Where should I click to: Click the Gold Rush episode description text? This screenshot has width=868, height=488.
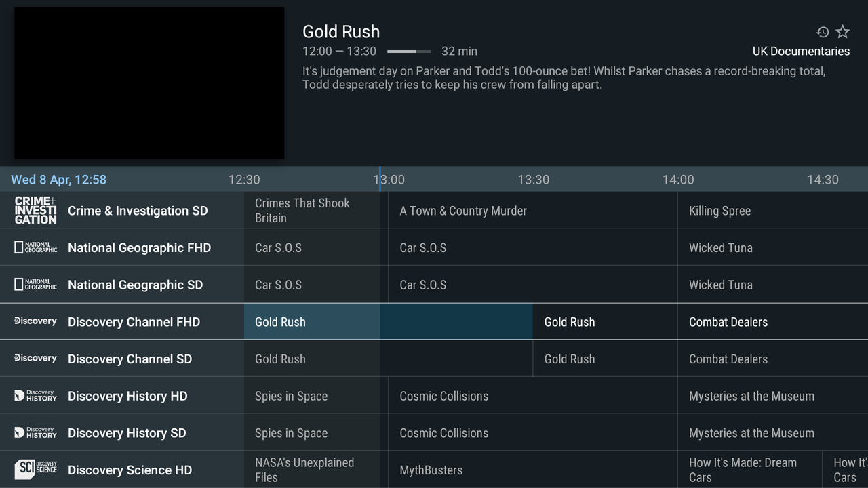pyautogui.click(x=564, y=78)
